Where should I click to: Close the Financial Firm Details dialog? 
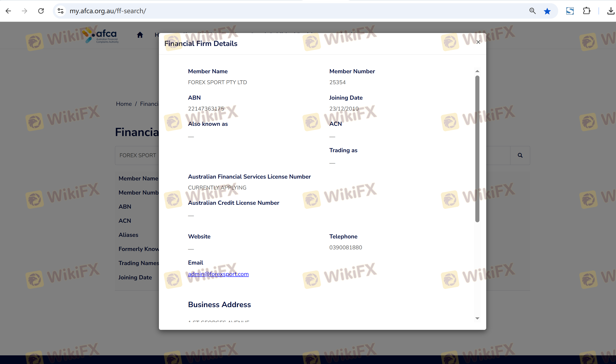tap(478, 42)
